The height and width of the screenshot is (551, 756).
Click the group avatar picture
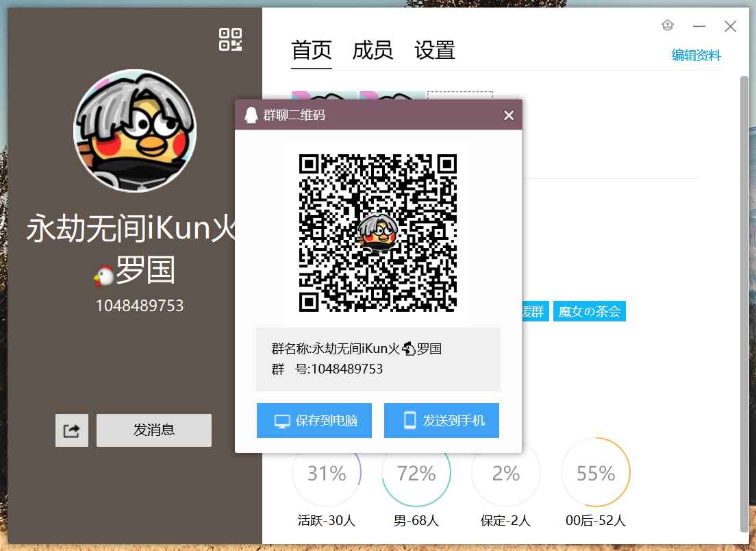(x=135, y=131)
